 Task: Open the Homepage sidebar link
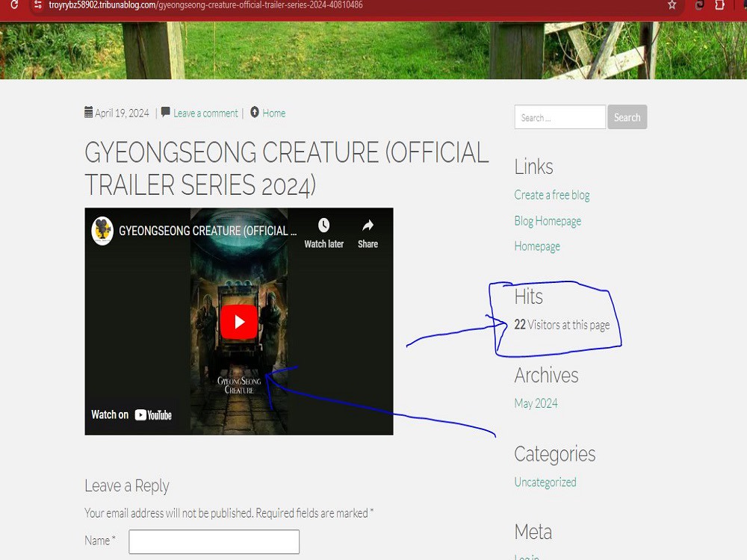(537, 246)
